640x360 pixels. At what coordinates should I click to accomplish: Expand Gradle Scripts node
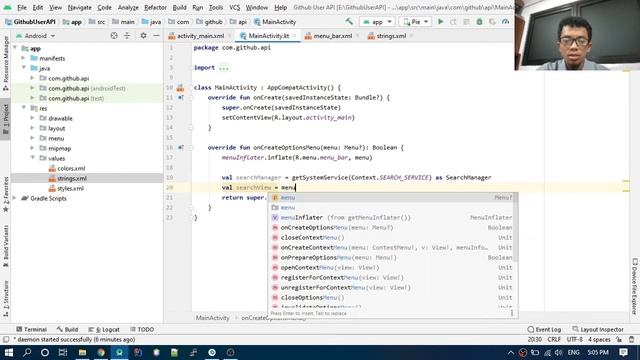15,198
